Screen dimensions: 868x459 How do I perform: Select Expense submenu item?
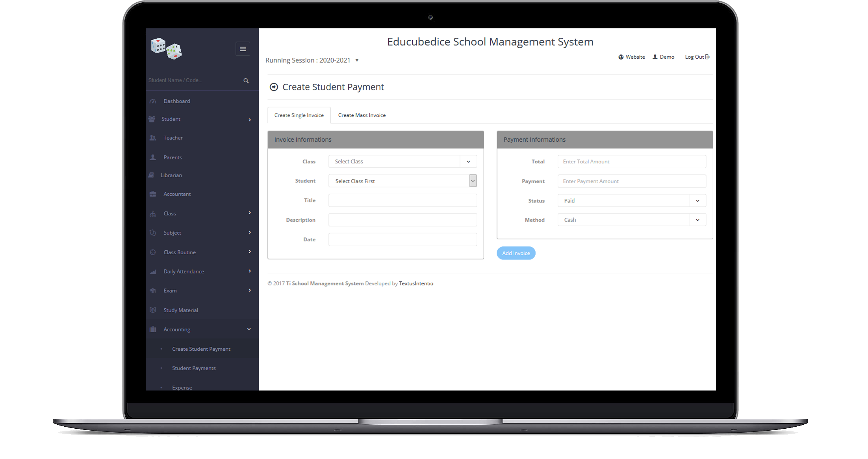[x=182, y=387]
